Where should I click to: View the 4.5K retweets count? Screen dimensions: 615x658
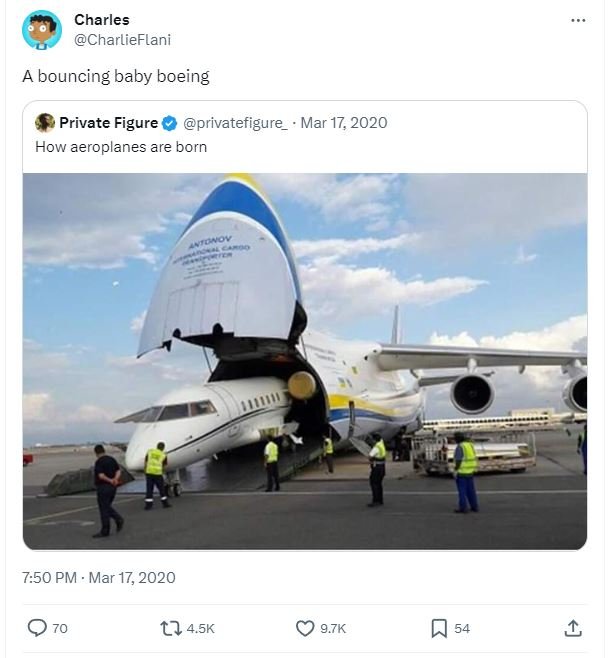[x=201, y=628]
